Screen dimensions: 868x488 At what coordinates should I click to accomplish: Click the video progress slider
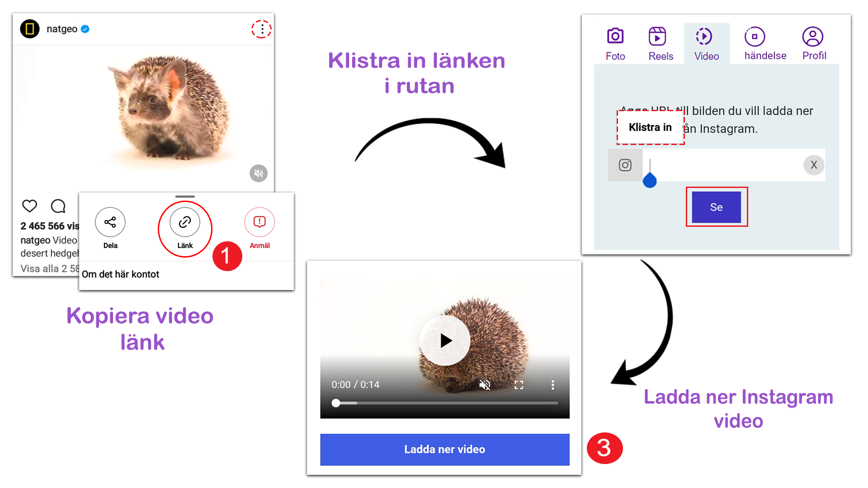click(445, 403)
